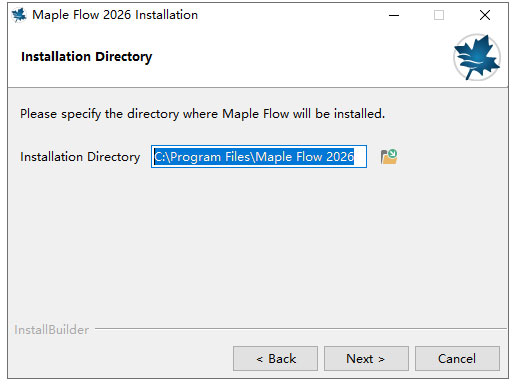Screen dimensions: 517x385
Task: Cancel the Maple Flow installation
Action: point(457,359)
